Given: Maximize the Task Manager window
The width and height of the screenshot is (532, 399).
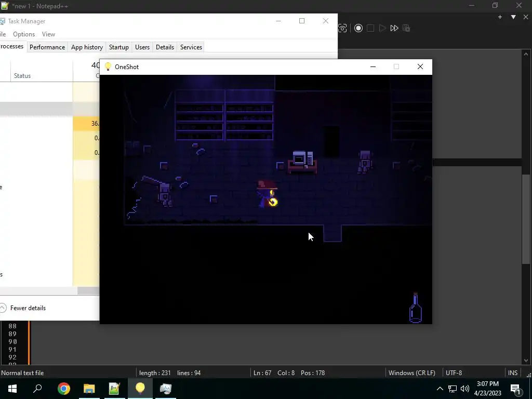Looking at the screenshot, I should click(x=302, y=21).
